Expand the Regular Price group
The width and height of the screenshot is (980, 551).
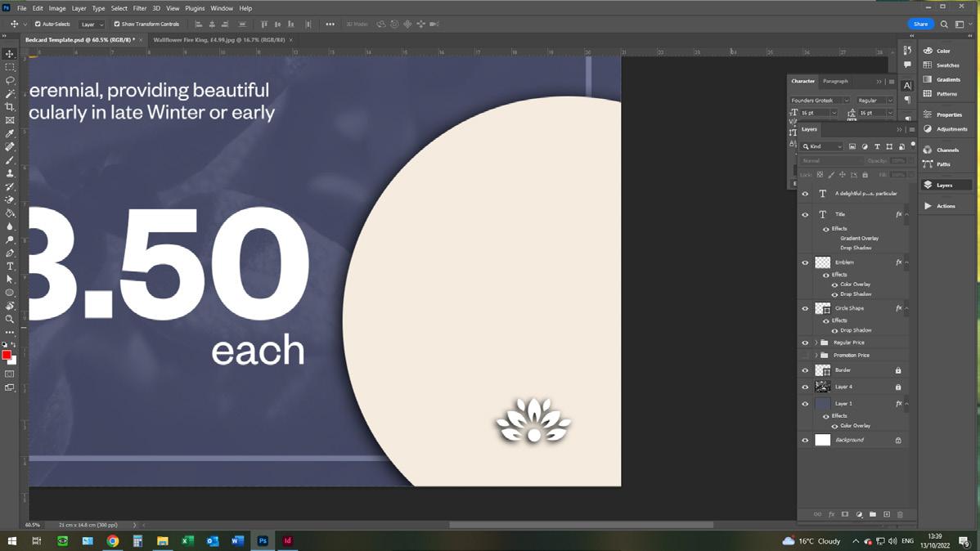click(x=816, y=343)
